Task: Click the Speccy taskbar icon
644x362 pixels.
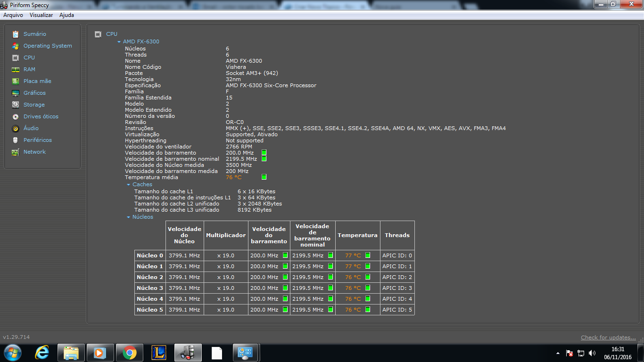Action: (188, 353)
